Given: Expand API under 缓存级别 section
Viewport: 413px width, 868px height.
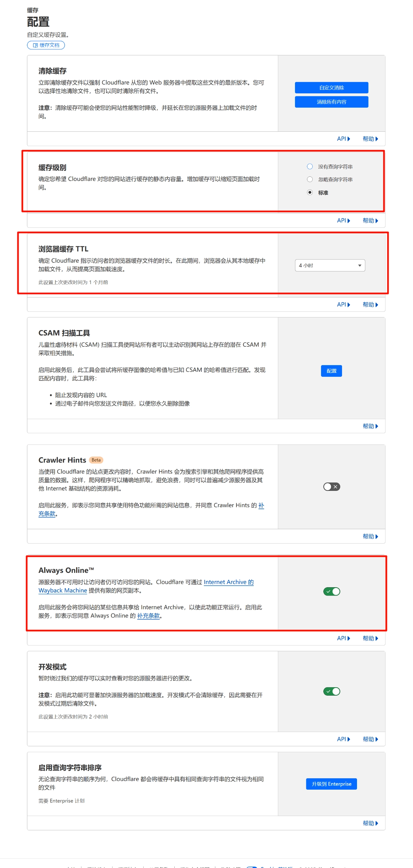Looking at the screenshot, I should click(x=343, y=220).
